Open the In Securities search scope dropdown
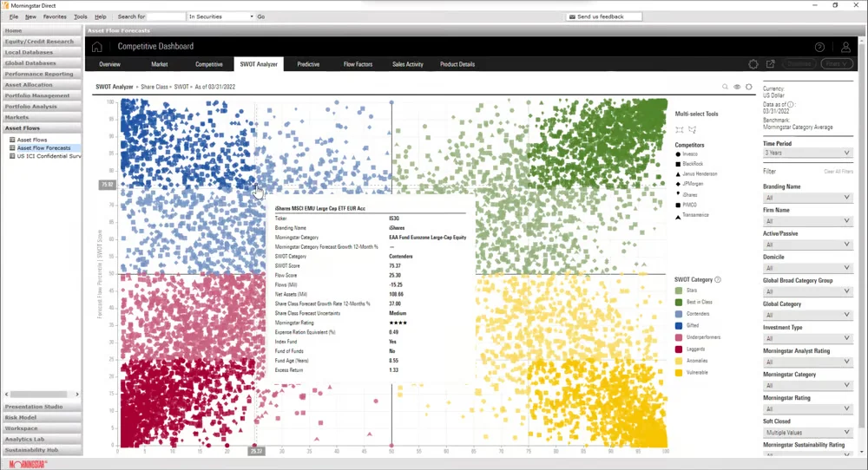This screenshot has width=868, height=470. pyautogui.click(x=220, y=16)
